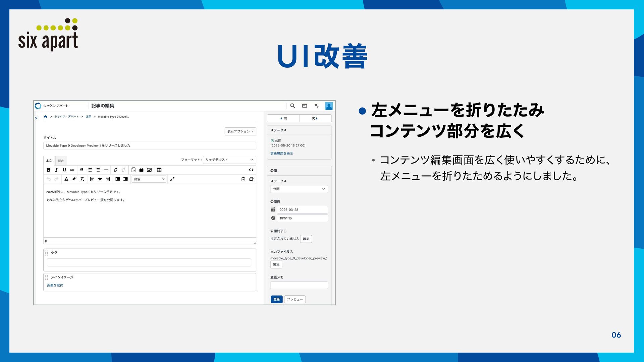
Task: Switch to the 続き tab
Action: tap(61, 161)
